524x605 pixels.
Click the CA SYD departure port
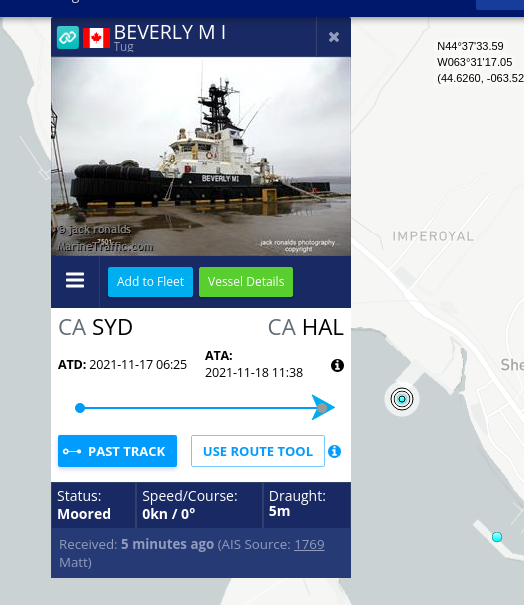[x=95, y=327]
